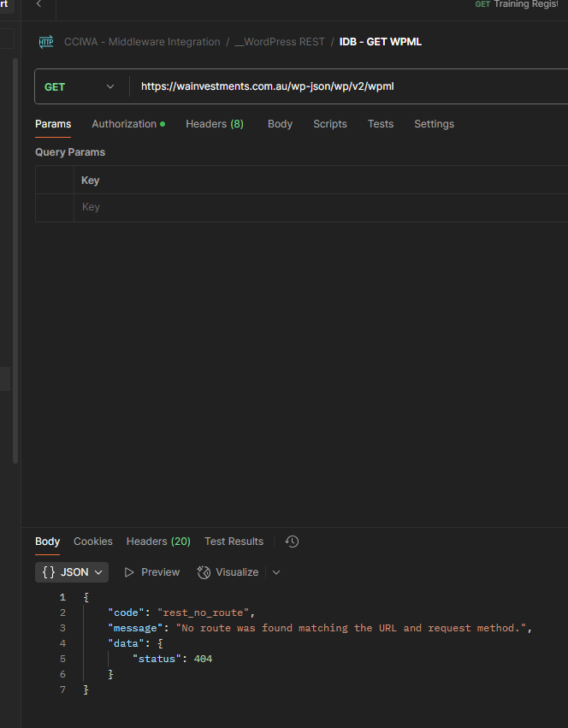Expand the JSON format dropdown
Viewport: 568px width, 728px height.
pos(72,572)
